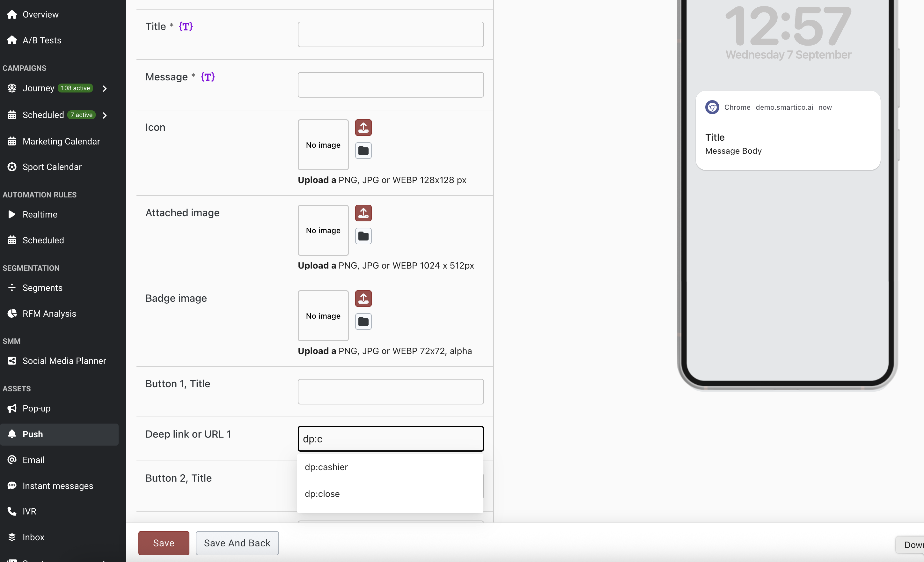Expand the Scheduled campaigns submenu

pos(105,115)
